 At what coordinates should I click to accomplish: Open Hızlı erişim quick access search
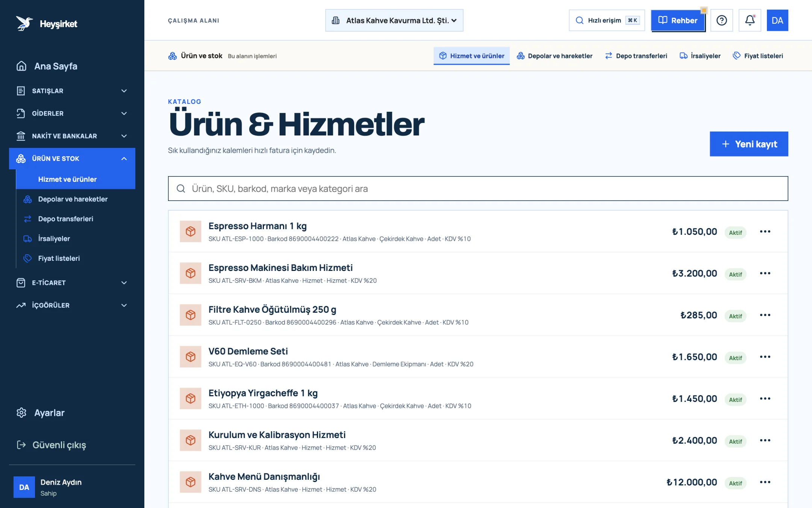click(x=607, y=20)
